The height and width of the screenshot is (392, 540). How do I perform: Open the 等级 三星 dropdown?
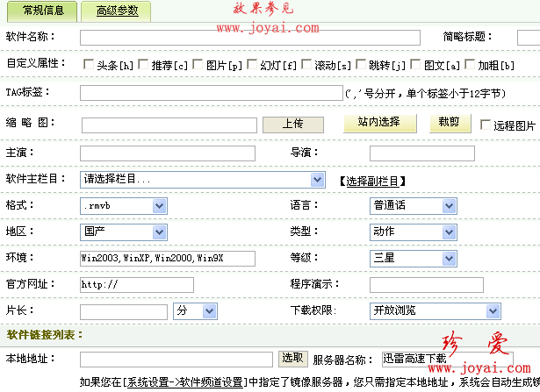pyautogui.click(x=414, y=259)
